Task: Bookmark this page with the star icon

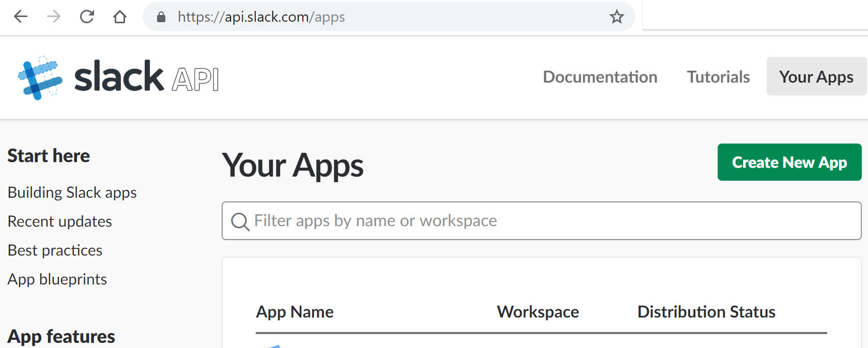Action: 616,17
